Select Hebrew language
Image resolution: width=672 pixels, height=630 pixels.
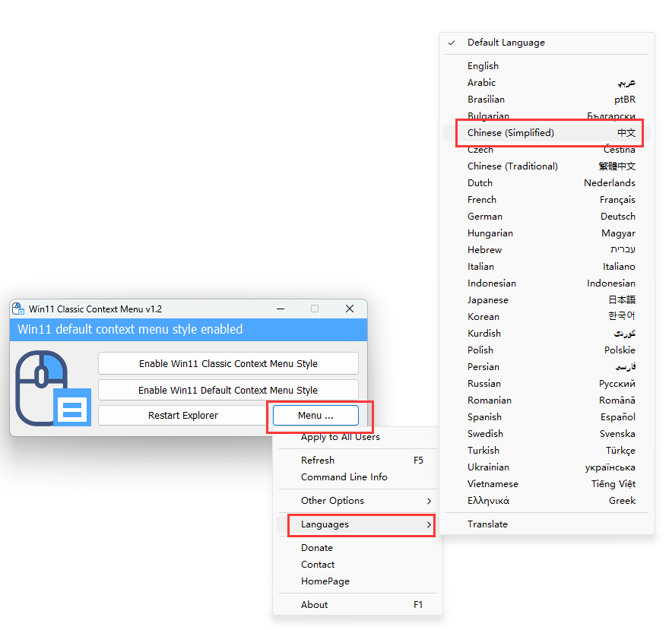pos(547,250)
